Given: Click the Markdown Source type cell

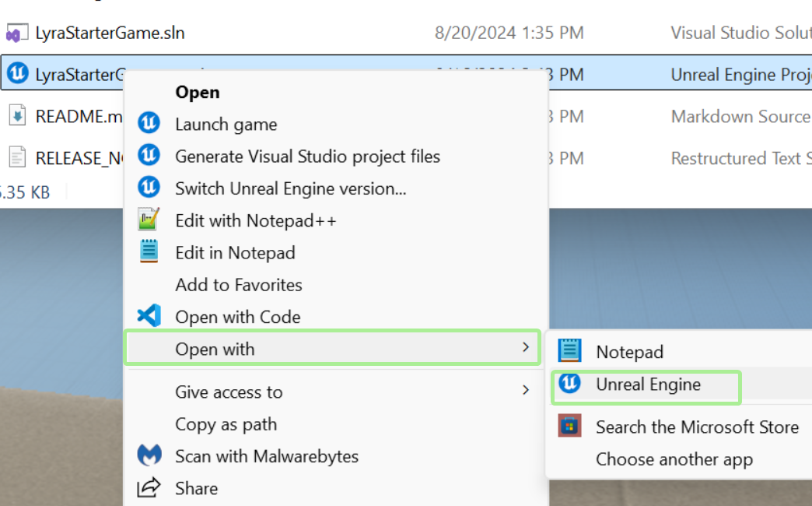Looking at the screenshot, I should pyautogui.click(x=741, y=117).
